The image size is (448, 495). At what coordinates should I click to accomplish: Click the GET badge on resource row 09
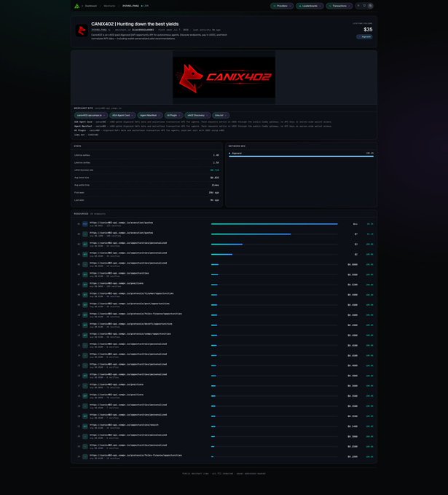[x=85, y=305]
